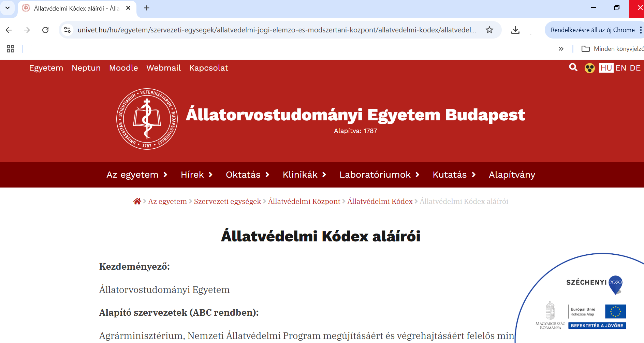Image resolution: width=644 pixels, height=343 pixels.
Task: Follow the Szervezeti egységek breadcrumb link
Action: pos(228,202)
